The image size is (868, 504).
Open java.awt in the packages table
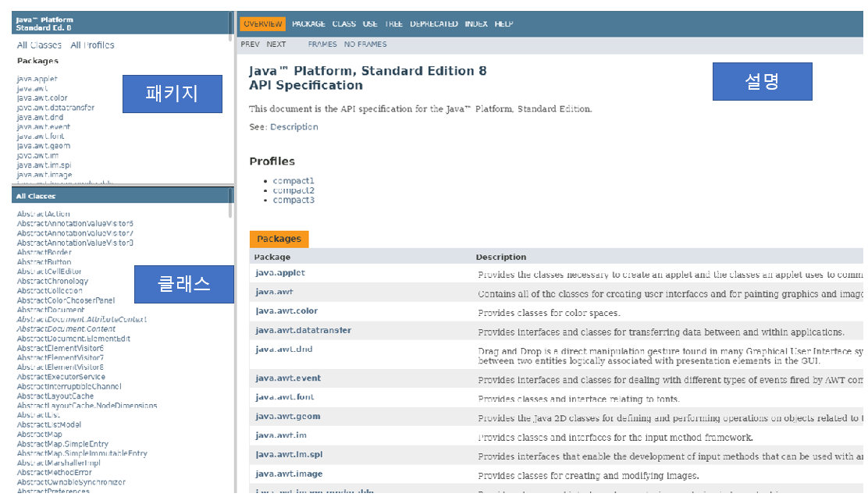tap(274, 292)
